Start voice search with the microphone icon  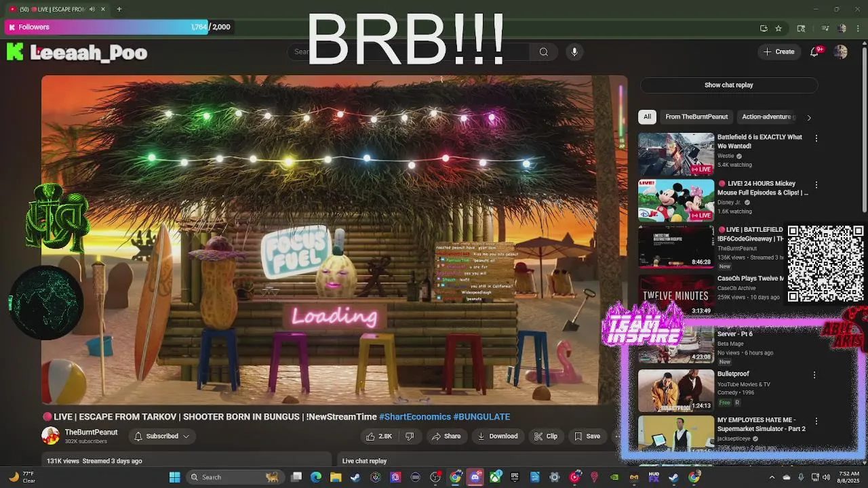tap(574, 52)
